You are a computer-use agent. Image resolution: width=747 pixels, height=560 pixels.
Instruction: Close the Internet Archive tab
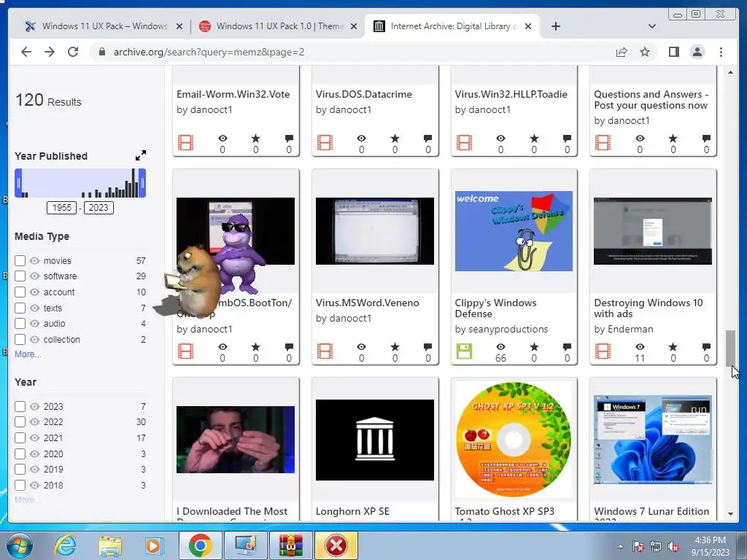528,26
